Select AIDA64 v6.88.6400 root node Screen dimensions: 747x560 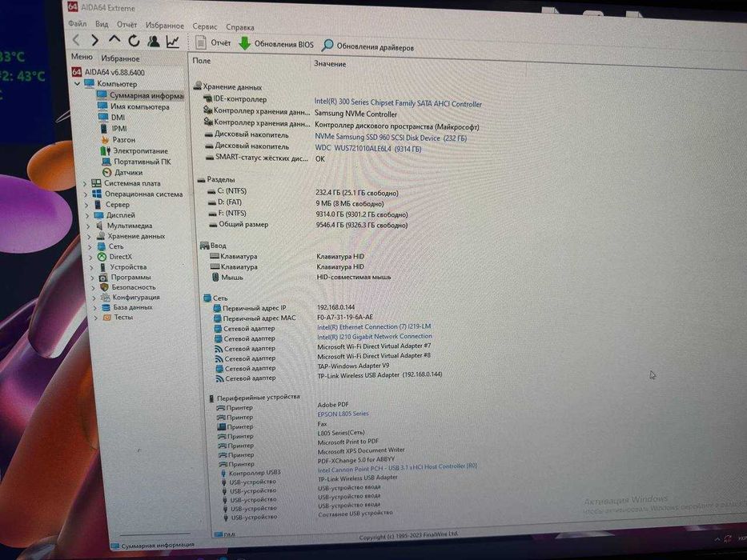pos(109,72)
